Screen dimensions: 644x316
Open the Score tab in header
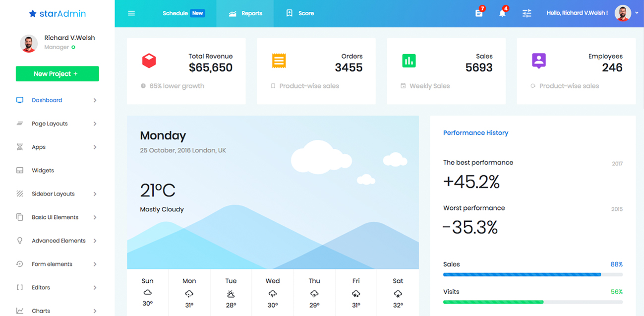pos(300,13)
